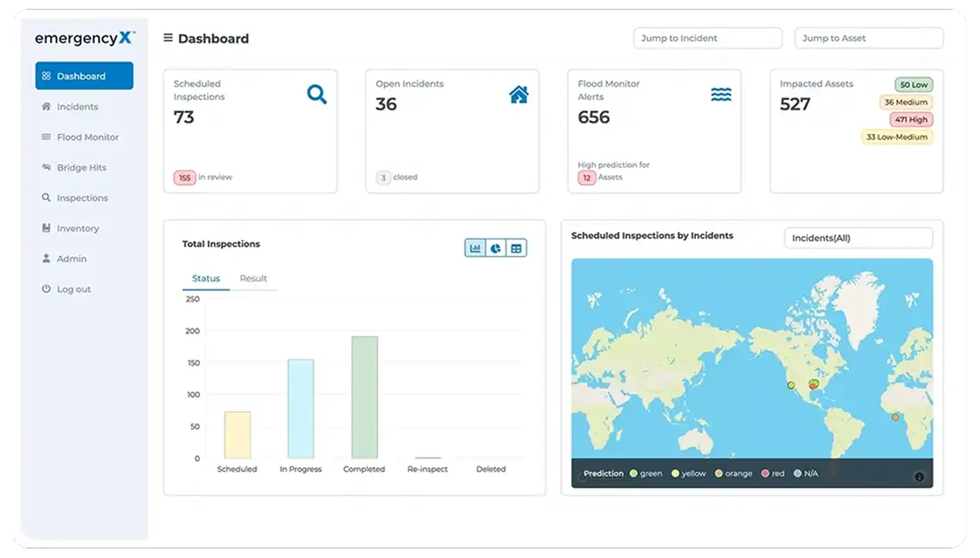Click the N/A prediction legend swatch

tap(797, 474)
